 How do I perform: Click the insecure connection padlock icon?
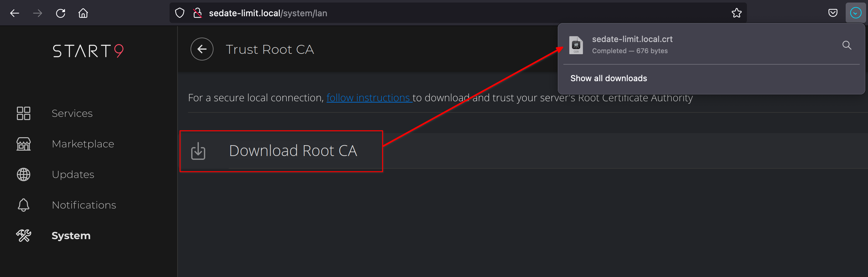pos(198,13)
